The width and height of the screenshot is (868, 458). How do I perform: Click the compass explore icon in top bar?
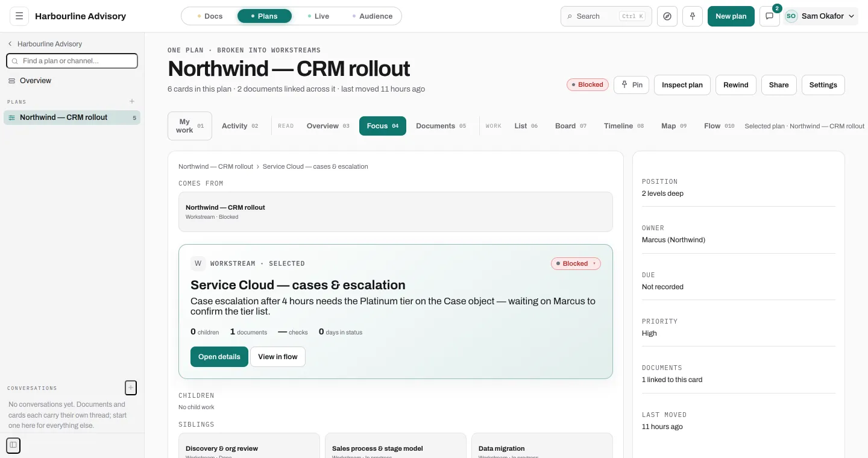(x=667, y=16)
